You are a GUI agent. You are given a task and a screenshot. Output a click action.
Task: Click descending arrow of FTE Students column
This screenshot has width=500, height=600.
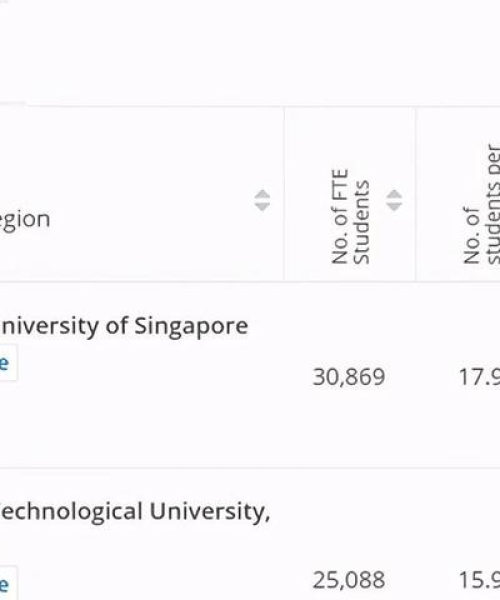coord(394,207)
